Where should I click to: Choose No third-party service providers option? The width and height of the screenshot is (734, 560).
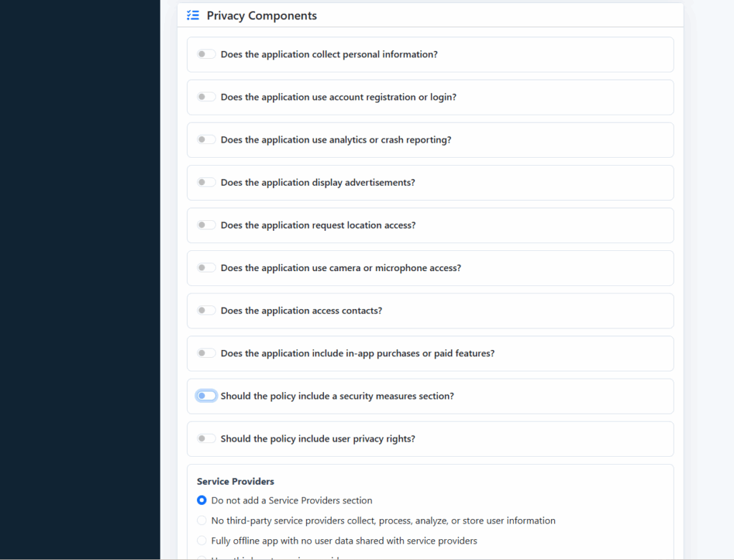201,521
